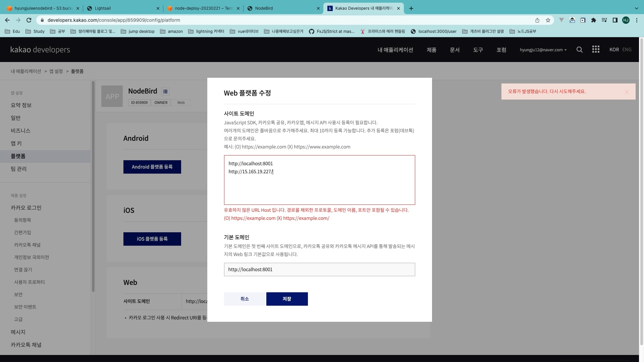Click the browser back arrow
Image resolution: width=644 pixels, height=362 pixels.
[7, 20]
